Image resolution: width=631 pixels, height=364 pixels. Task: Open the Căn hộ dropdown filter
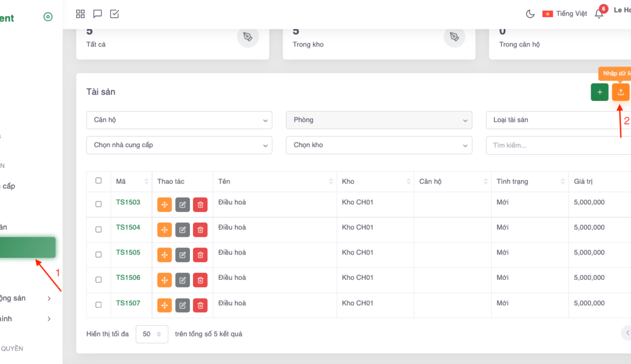(x=179, y=120)
